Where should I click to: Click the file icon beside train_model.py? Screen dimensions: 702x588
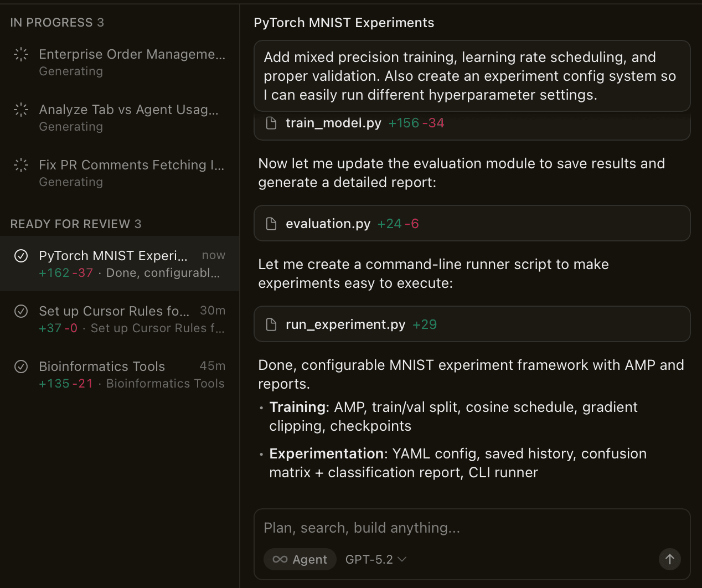pos(271,123)
